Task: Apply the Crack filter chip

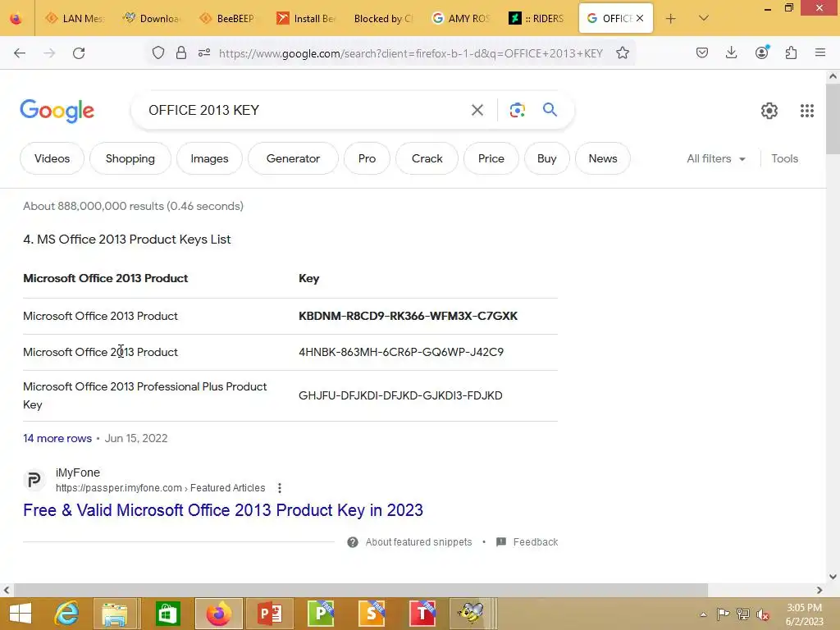Action: [x=427, y=158]
